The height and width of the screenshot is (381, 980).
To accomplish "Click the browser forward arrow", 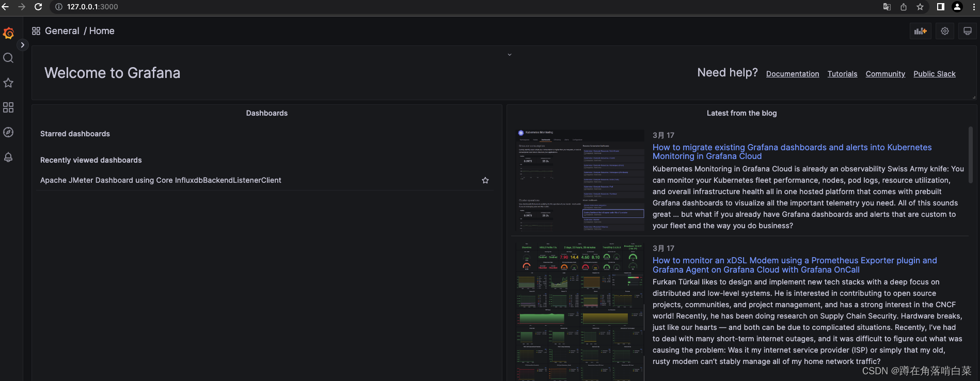I will tap(22, 7).
